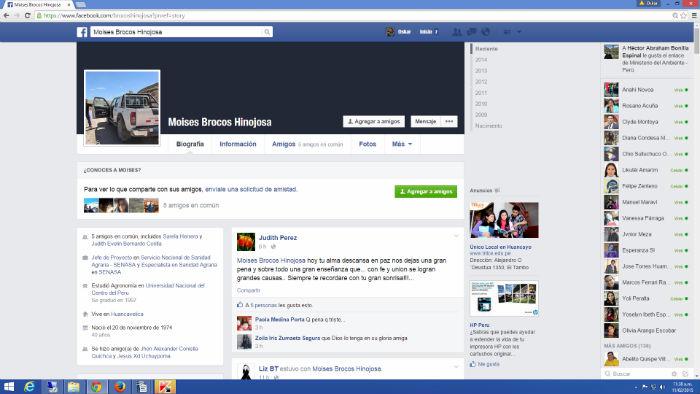The image size is (700, 394).
Task: Open chat with Yoli Peralta
Action: coord(646,299)
